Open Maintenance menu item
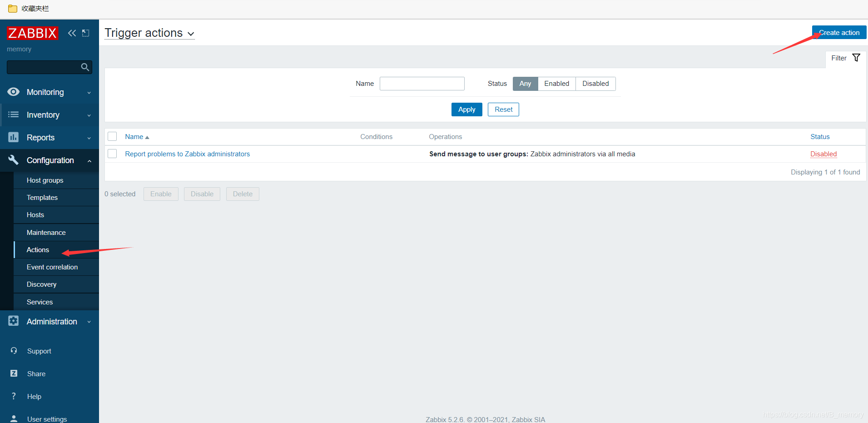Viewport: 868px width, 423px height. coord(56,232)
